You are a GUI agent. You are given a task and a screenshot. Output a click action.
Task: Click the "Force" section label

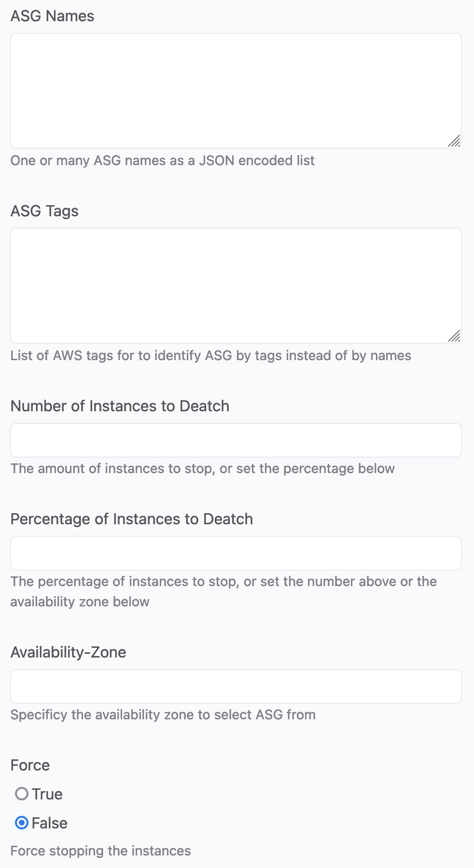coord(30,765)
